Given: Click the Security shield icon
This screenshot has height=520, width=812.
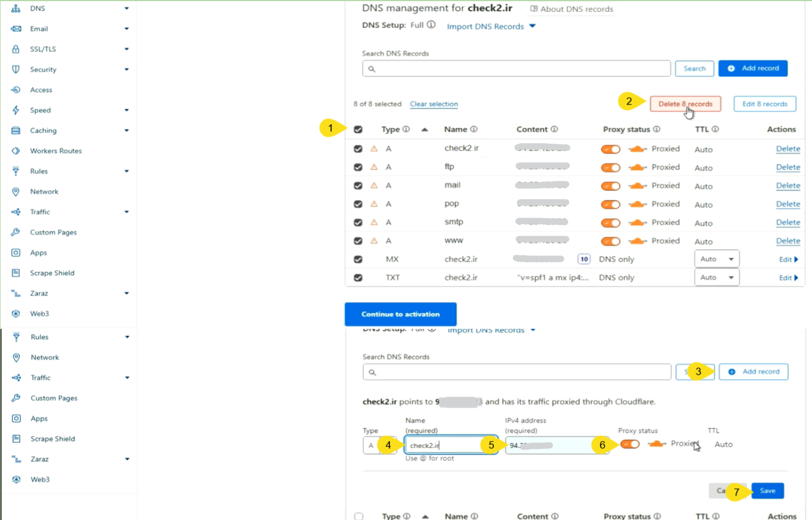Looking at the screenshot, I should (x=16, y=70).
